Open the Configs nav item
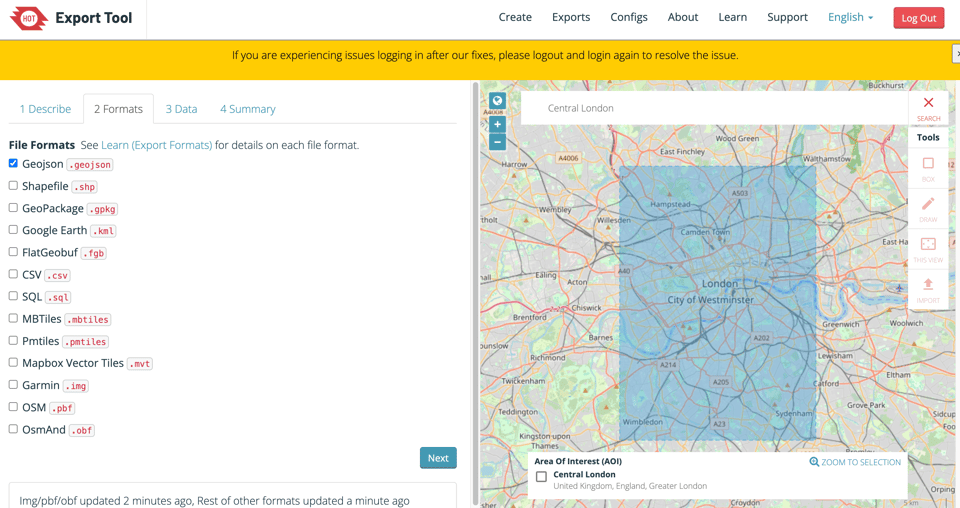 (629, 18)
